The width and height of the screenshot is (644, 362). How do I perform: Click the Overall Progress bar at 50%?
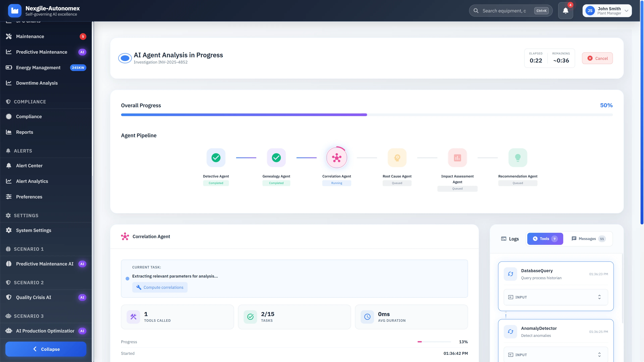pyautogui.click(x=366, y=115)
